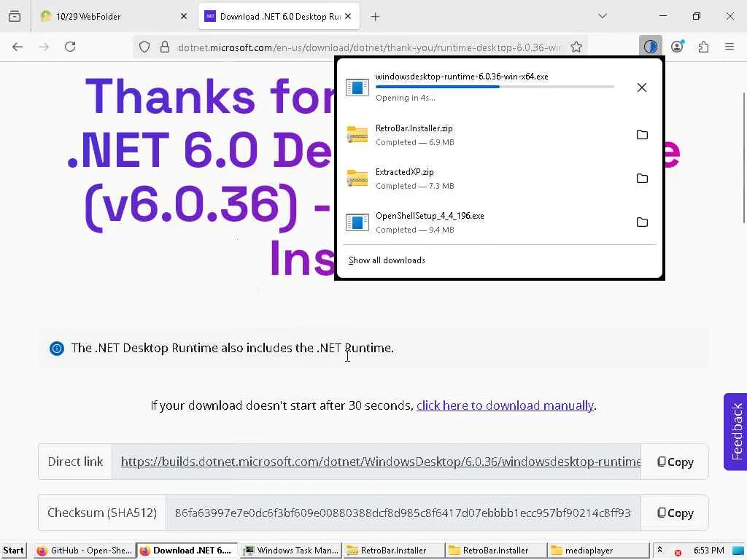Open the extensions puzzle icon

[x=703, y=47]
